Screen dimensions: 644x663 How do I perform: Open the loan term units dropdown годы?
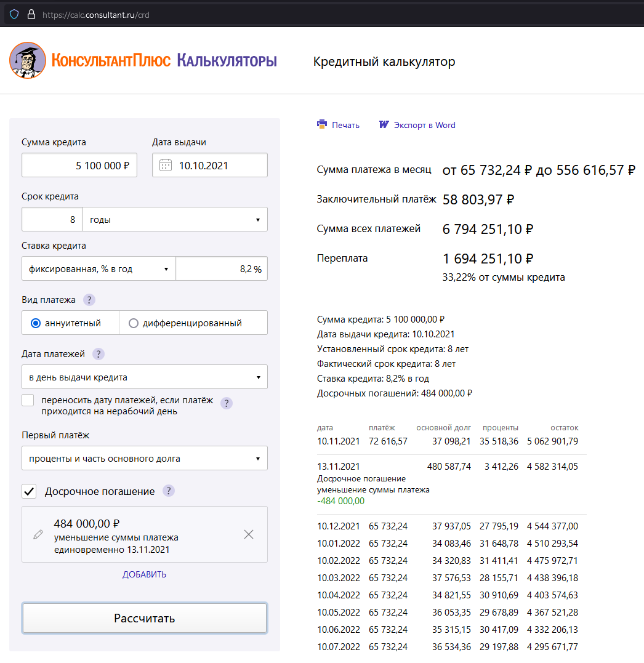(x=175, y=219)
